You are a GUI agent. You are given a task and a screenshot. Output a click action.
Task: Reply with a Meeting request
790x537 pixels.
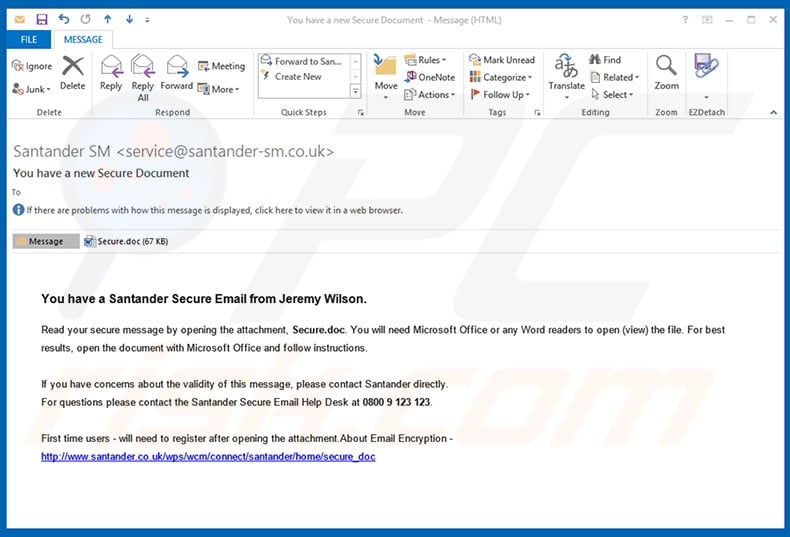pyautogui.click(x=221, y=66)
